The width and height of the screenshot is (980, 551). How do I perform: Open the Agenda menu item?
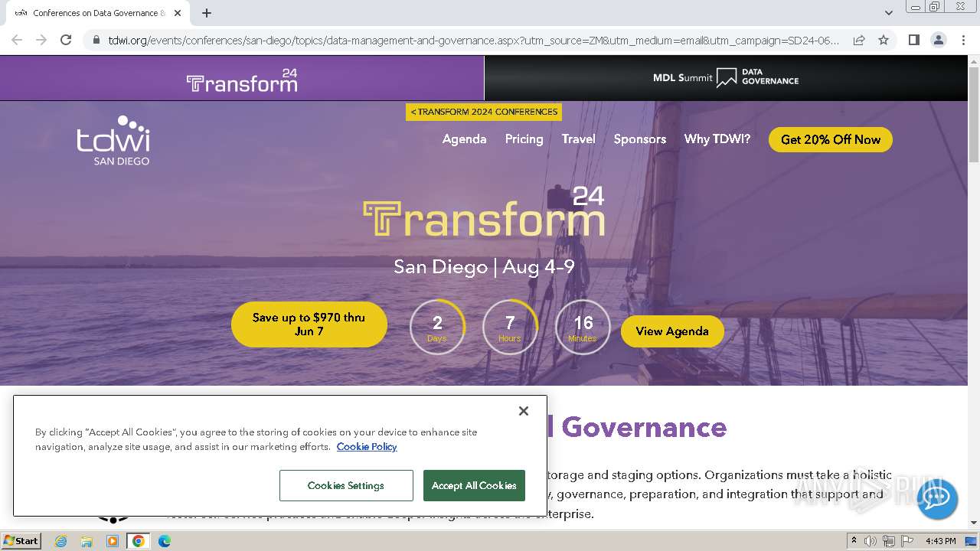pyautogui.click(x=464, y=139)
